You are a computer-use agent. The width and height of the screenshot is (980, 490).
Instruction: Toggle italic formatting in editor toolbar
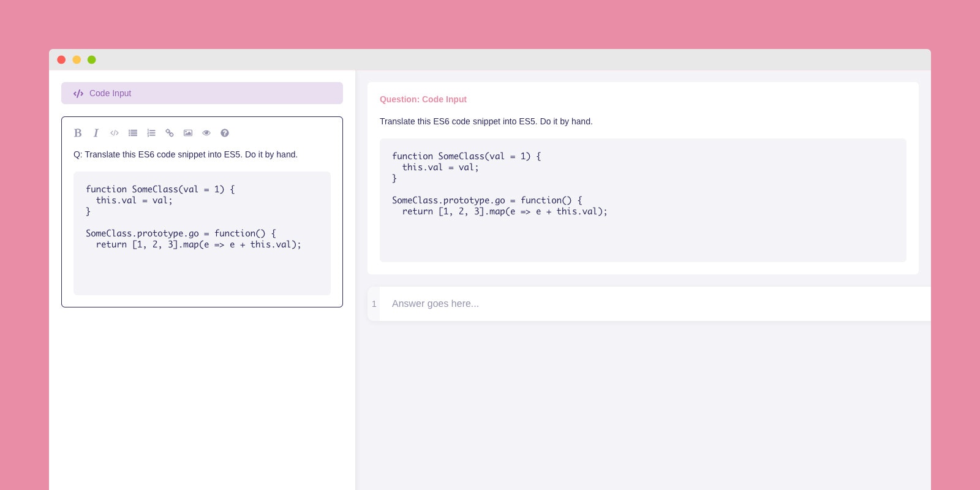96,133
